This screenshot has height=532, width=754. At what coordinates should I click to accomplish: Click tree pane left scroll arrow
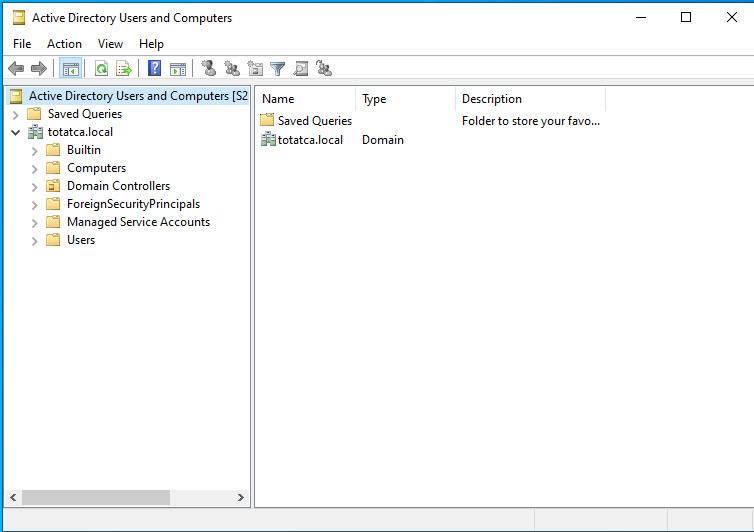tap(13, 497)
